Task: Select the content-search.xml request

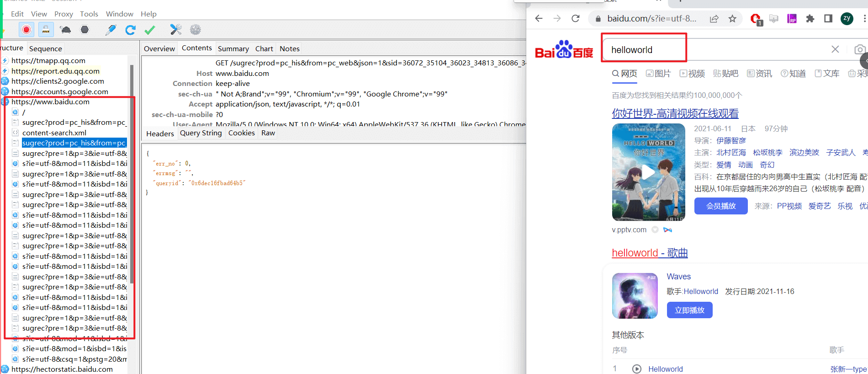Action: [x=54, y=133]
